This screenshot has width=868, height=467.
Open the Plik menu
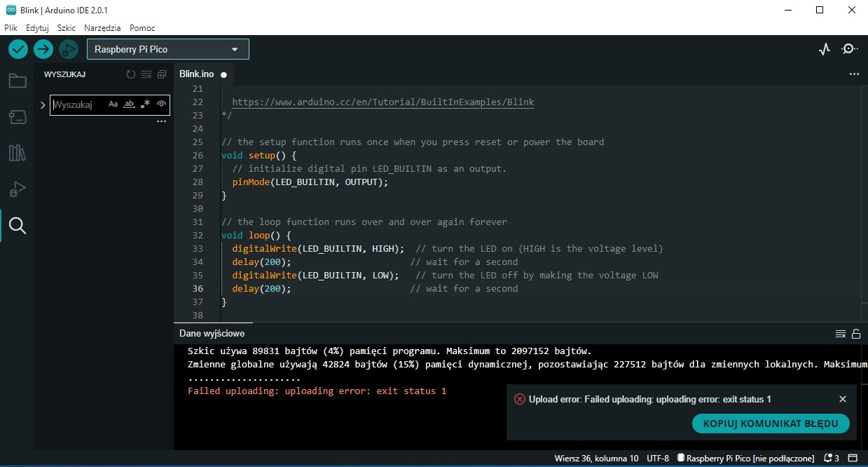pos(11,28)
